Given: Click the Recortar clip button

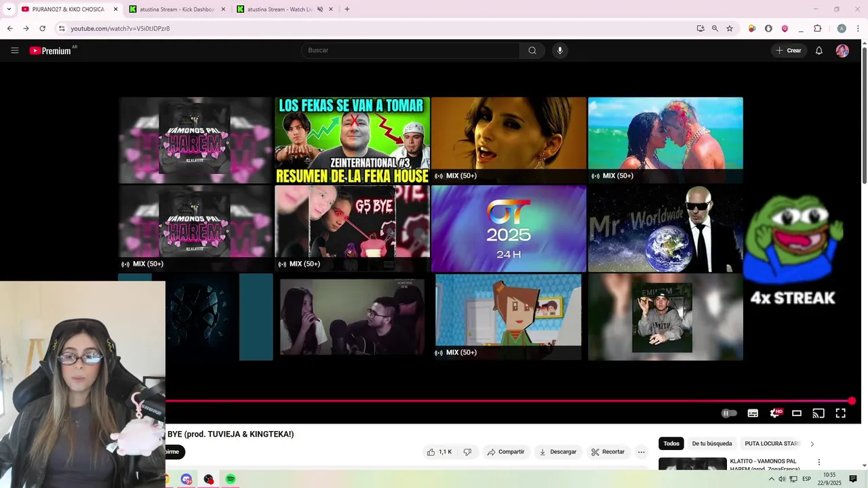Looking at the screenshot, I should coord(608,451).
